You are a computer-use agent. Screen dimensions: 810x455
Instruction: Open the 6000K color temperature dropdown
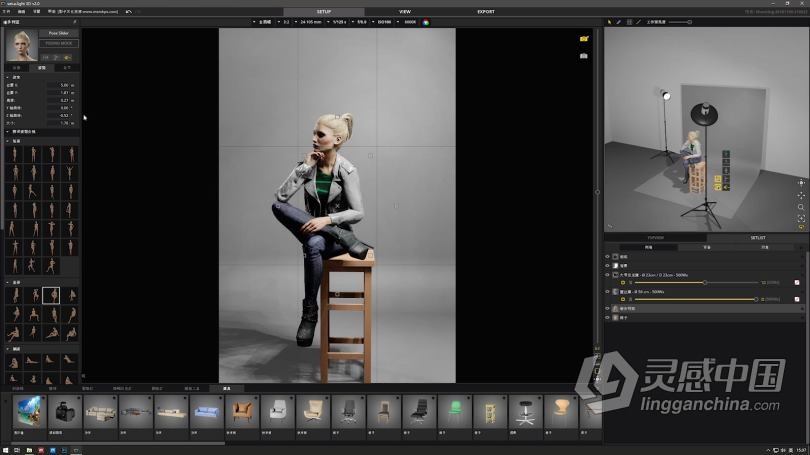tap(408, 22)
